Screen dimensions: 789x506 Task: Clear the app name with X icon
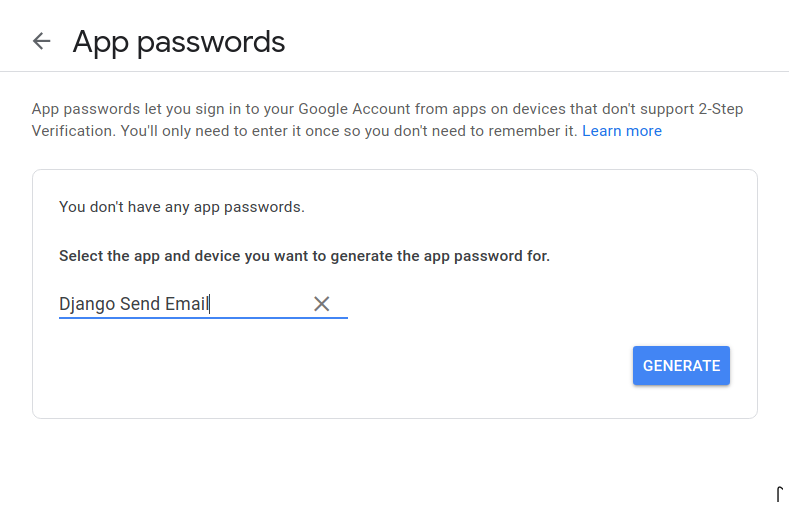point(321,304)
